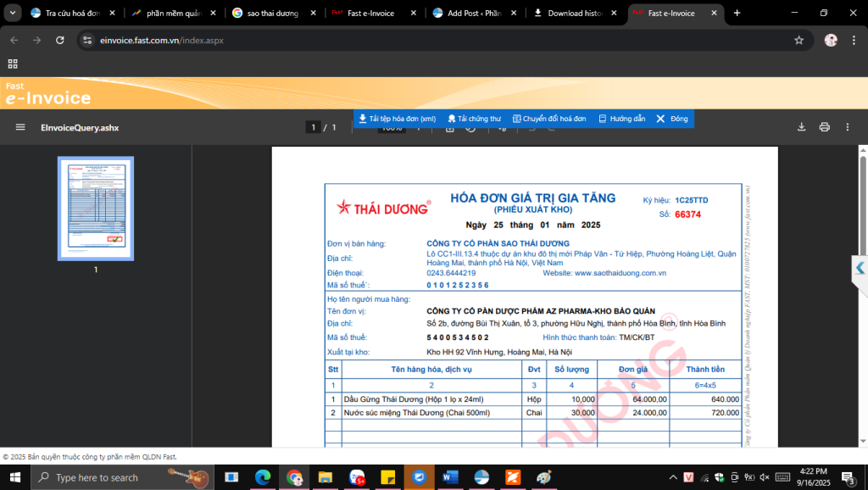The height and width of the screenshot is (490, 868).
Task: Bookmark this page with the star icon
Action: tap(798, 41)
